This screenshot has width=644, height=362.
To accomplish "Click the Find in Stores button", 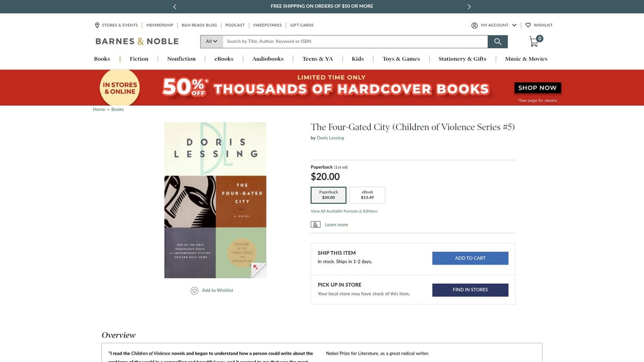I will (470, 290).
